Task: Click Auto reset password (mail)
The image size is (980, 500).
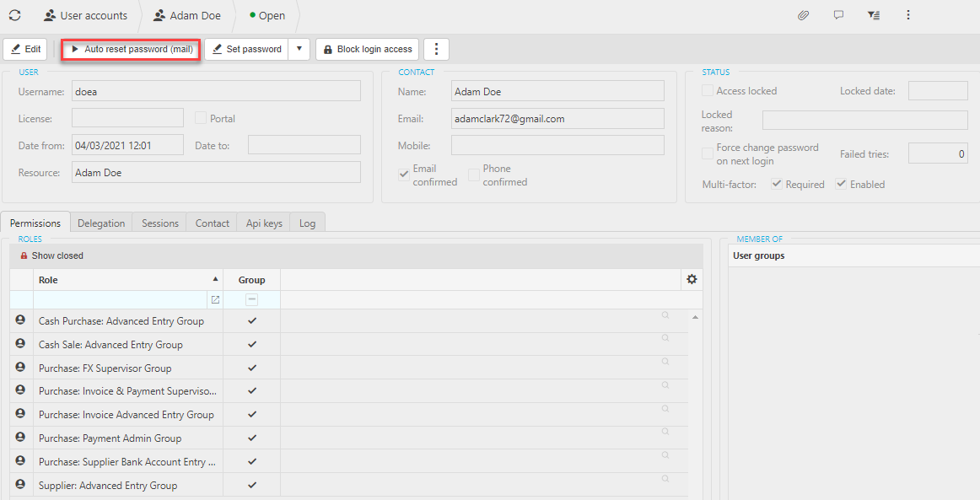Action: point(132,49)
